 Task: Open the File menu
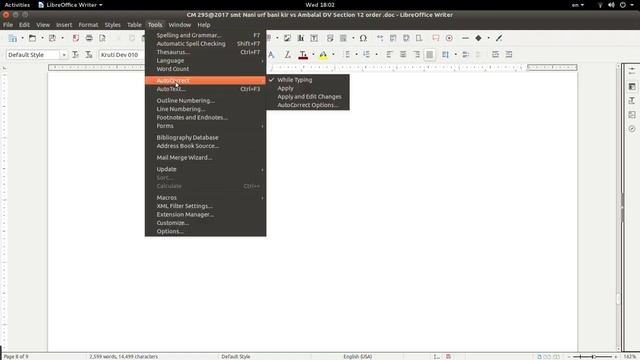tap(8, 25)
